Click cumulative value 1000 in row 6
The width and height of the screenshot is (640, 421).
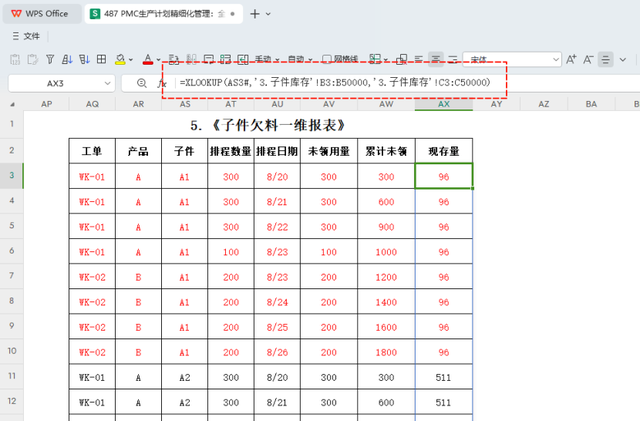[386, 252]
